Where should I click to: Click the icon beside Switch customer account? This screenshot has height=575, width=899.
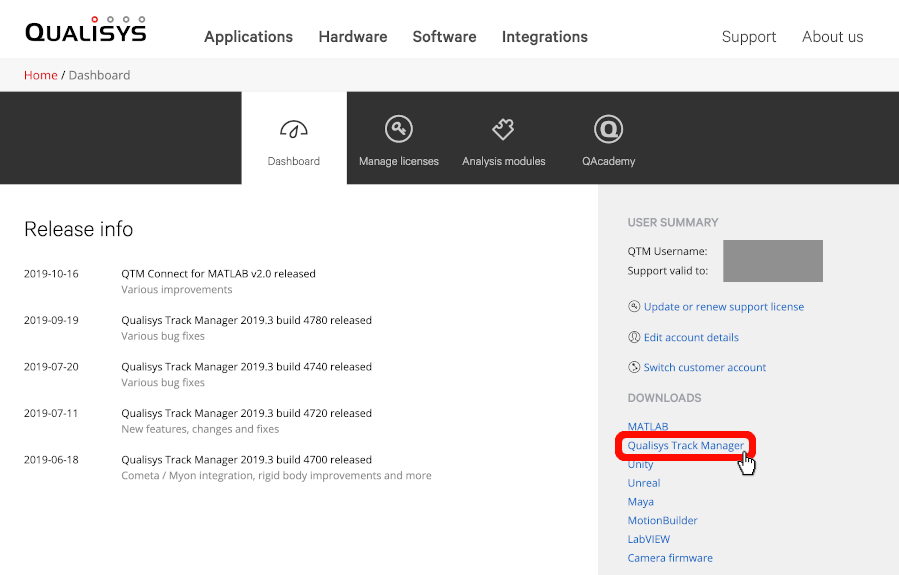tap(634, 367)
